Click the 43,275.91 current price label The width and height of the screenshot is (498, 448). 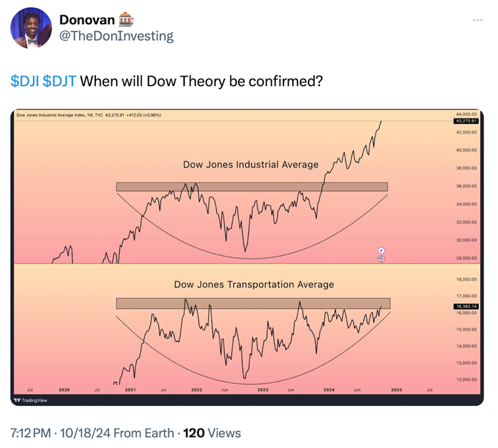pyautogui.click(x=465, y=121)
